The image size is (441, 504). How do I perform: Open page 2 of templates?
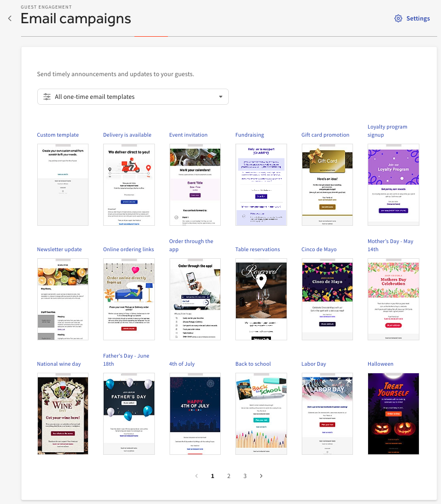click(x=229, y=476)
